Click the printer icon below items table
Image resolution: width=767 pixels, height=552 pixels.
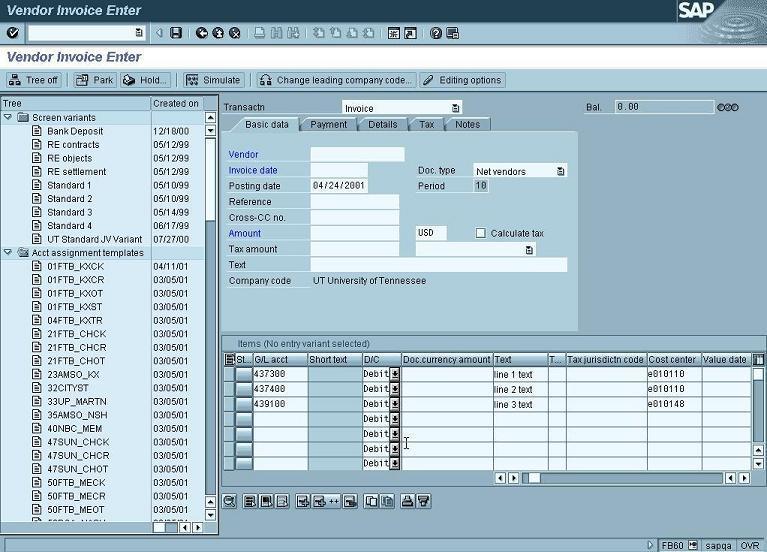[x=407, y=501]
